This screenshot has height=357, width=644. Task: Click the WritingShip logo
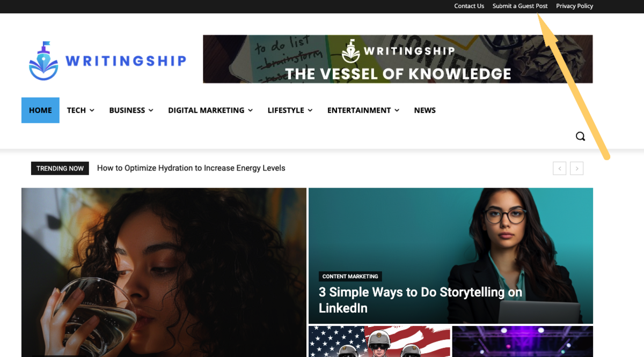click(x=107, y=61)
